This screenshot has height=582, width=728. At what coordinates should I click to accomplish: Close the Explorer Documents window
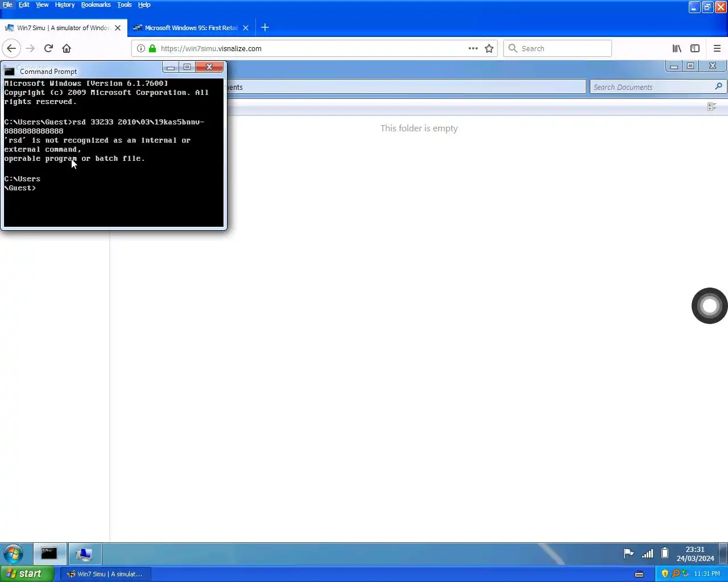pyautogui.click(x=712, y=66)
